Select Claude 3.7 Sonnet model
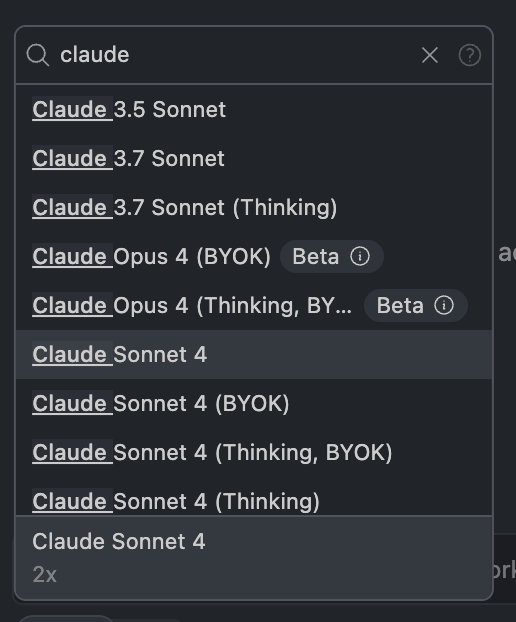The image size is (516, 622). click(x=254, y=159)
